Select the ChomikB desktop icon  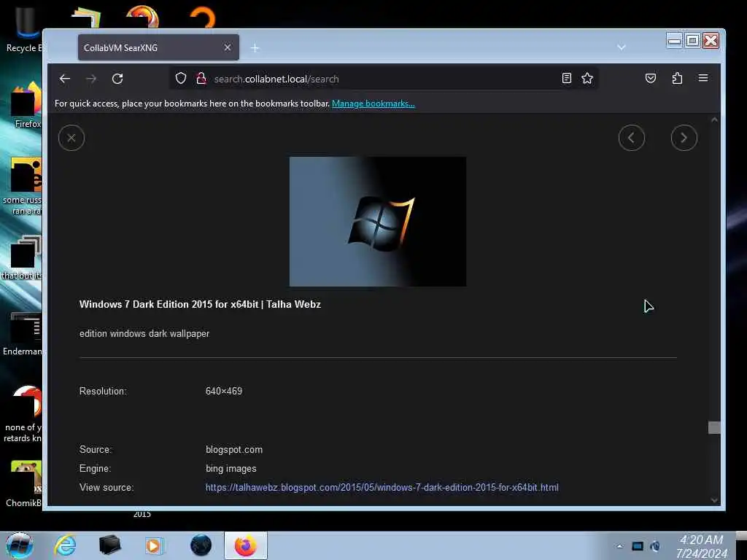pyautogui.click(x=24, y=483)
